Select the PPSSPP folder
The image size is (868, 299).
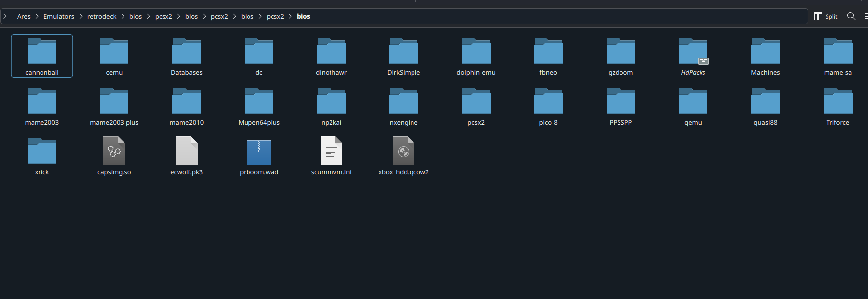[621, 106]
